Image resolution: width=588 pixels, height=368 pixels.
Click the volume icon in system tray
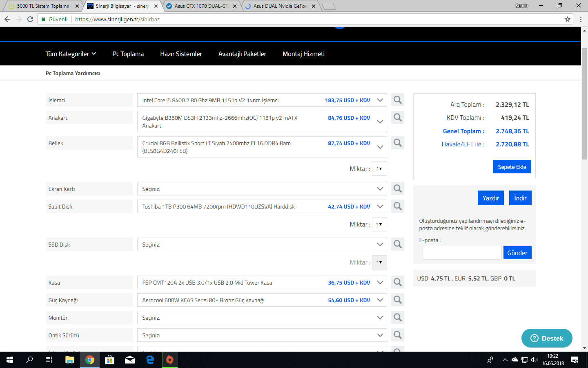pyautogui.click(x=534, y=360)
